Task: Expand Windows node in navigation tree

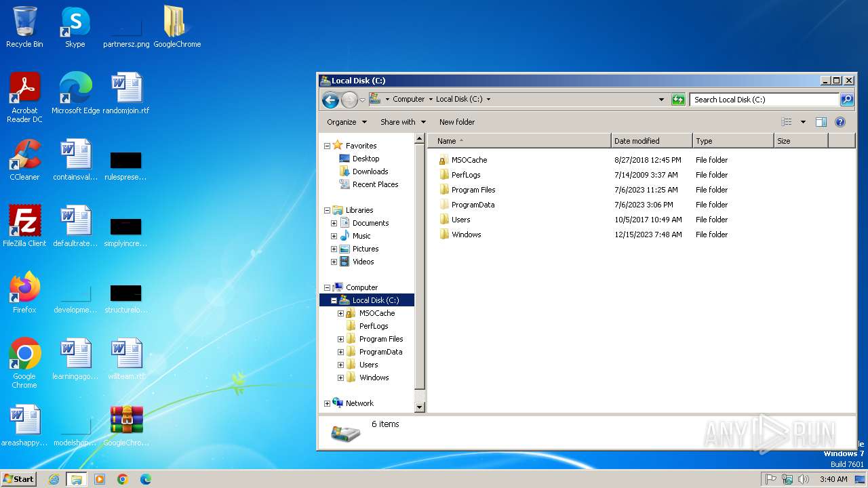Action: coord(340,378)
